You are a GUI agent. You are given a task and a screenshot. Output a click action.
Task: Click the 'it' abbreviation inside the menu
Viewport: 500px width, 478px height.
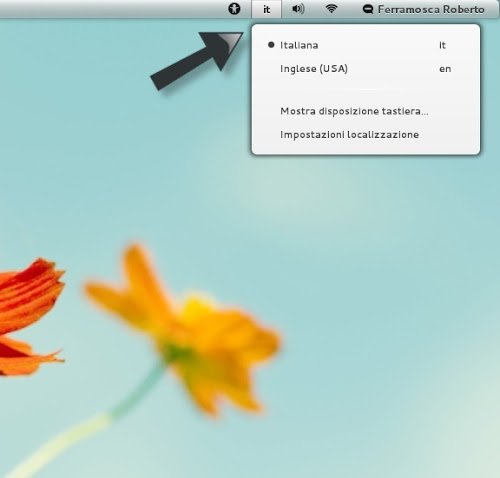tap(442, 45)
